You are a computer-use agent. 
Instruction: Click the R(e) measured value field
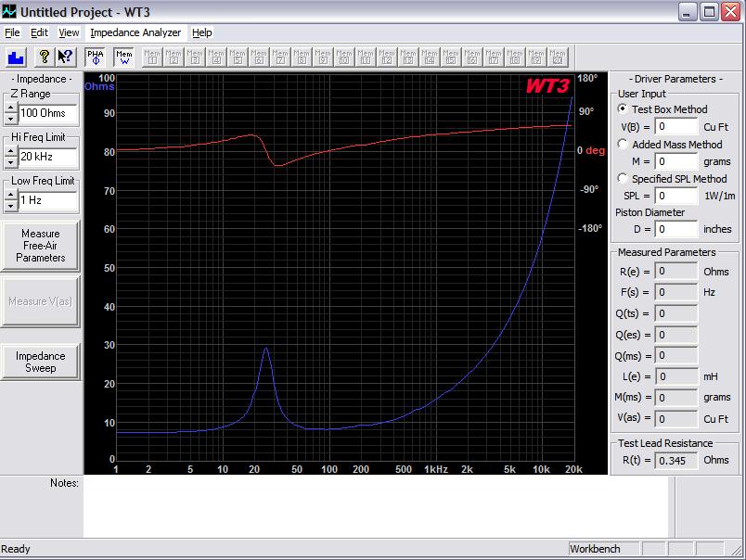click(676, 272)
